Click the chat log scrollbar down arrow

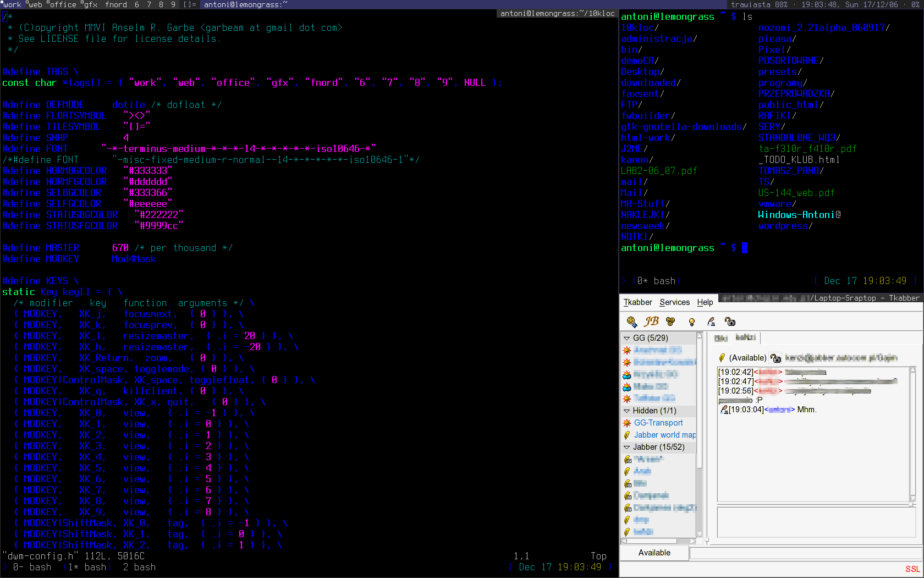(913, 499)
